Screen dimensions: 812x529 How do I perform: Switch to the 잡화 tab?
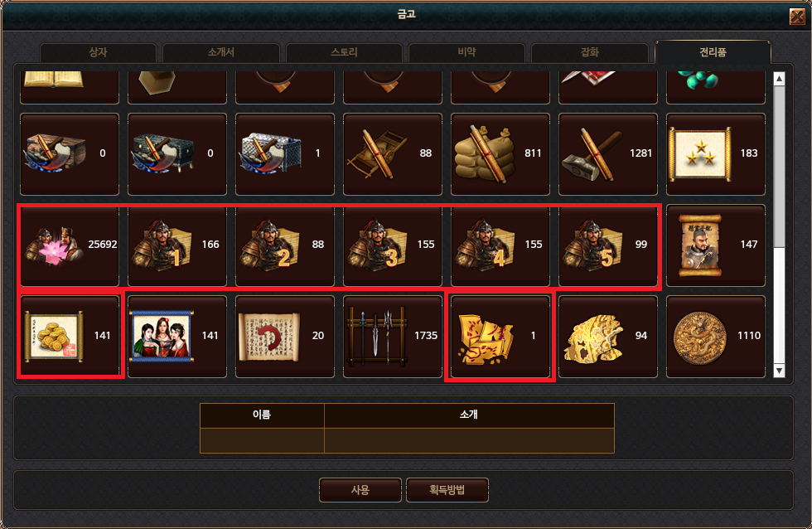590,52
